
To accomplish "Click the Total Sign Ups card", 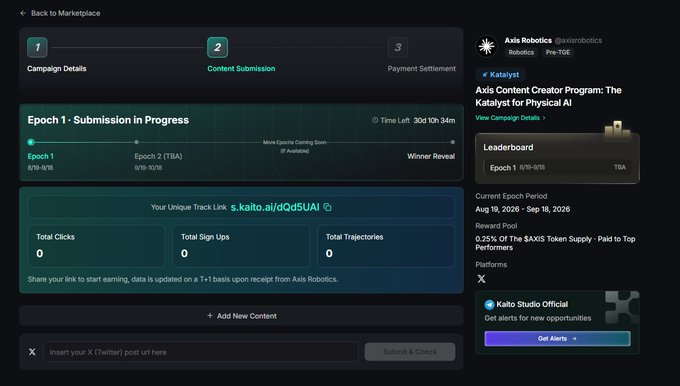I will 241,246.
